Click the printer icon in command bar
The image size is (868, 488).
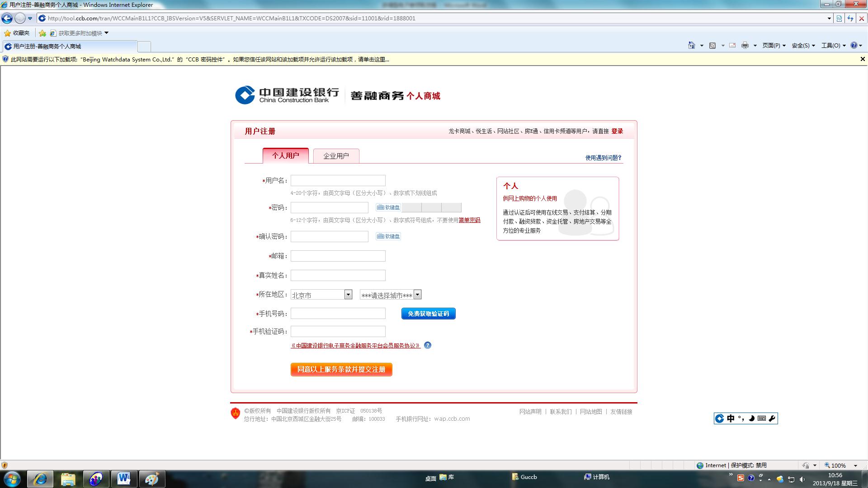745,45
